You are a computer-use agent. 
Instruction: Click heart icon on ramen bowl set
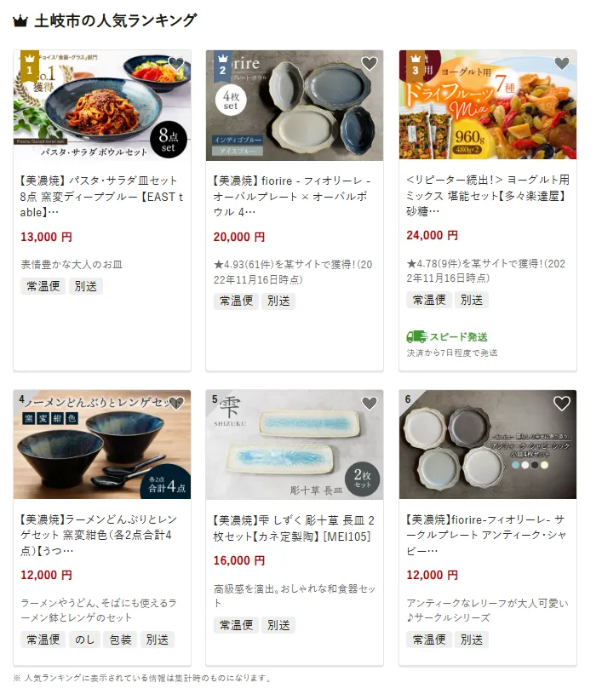coord(176,404)
